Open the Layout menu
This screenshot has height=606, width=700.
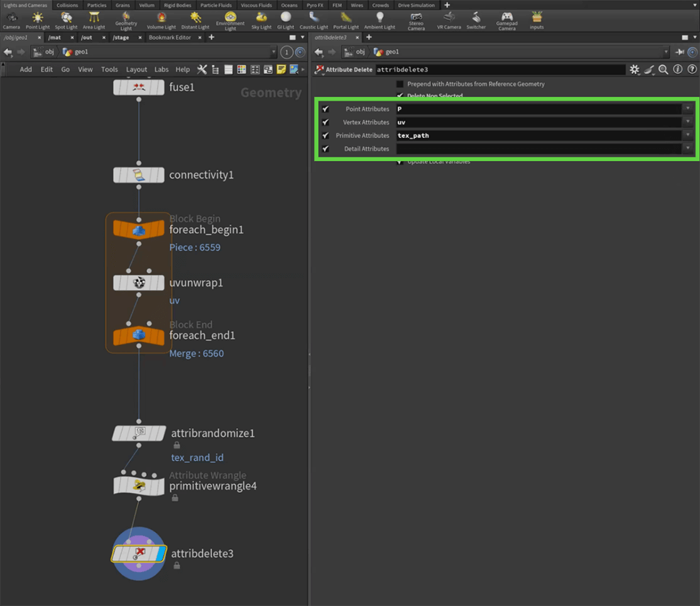[136, 70]
